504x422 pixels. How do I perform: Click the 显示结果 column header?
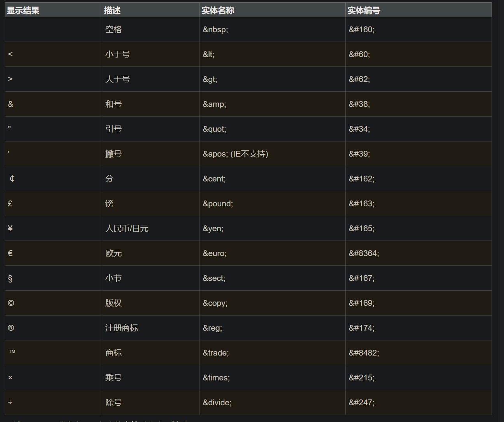[23, 10]
